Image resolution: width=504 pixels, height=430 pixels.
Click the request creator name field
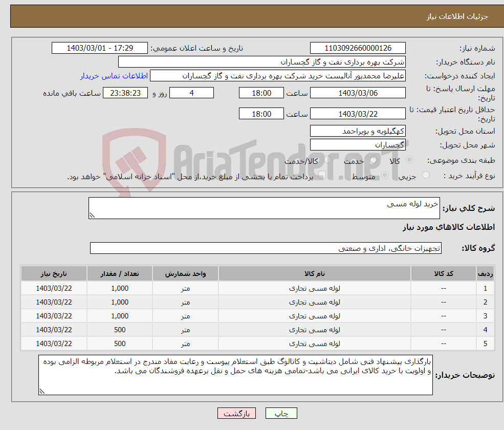point(278,76)
